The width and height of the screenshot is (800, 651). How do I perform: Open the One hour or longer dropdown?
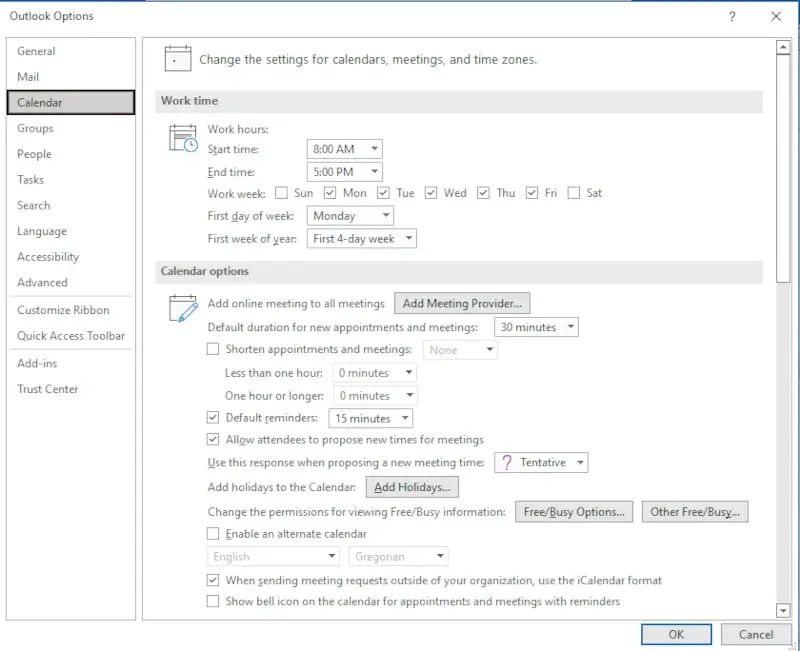375,396
